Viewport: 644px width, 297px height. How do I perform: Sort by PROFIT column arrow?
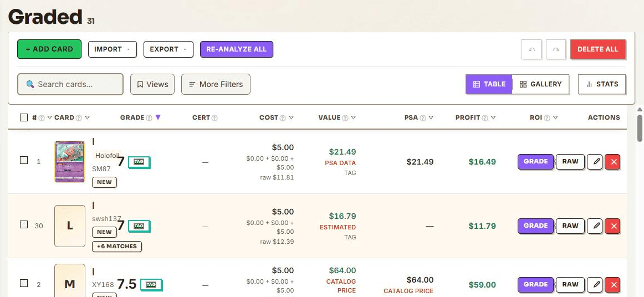493,118
